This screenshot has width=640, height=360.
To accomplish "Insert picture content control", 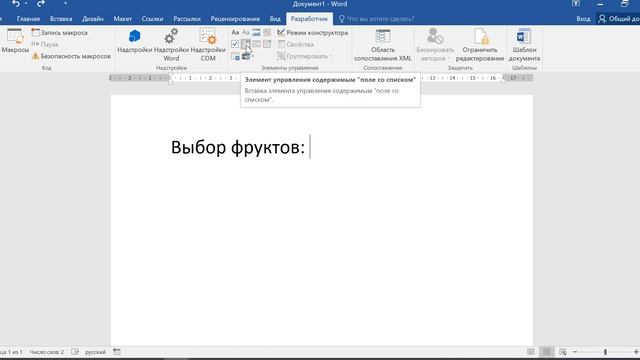I will tap(256, 32).
